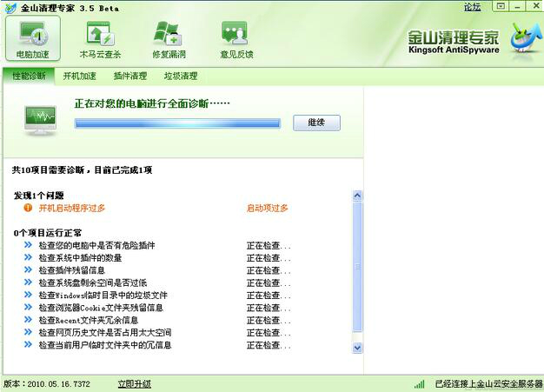This screenshot has height=392, width=544.
Task: Switch to the 垃圾清理 tab
Action: 181,76
